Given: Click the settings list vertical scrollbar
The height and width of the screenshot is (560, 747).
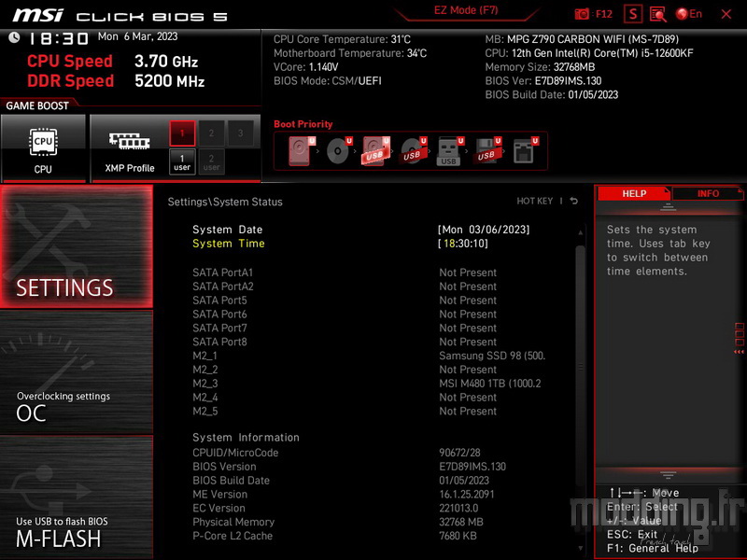Looking at the screenshot, I should [x=580, y=367].
